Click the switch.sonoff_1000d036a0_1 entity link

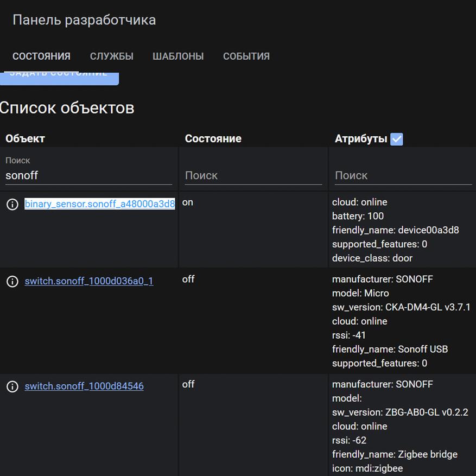point(89,281)
